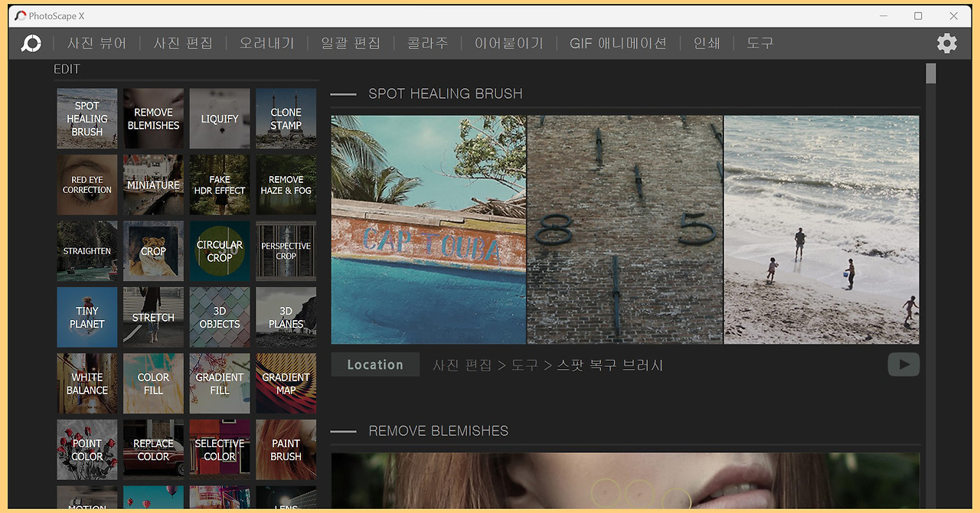Switch to the 사진 뷰어 tab

click(96, 44)
